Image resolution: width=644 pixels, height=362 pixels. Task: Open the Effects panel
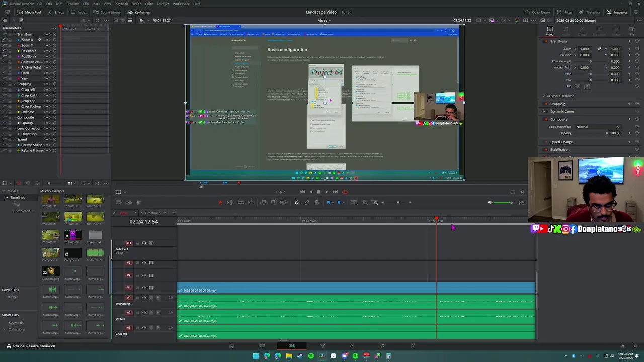[x=56, y=12]
